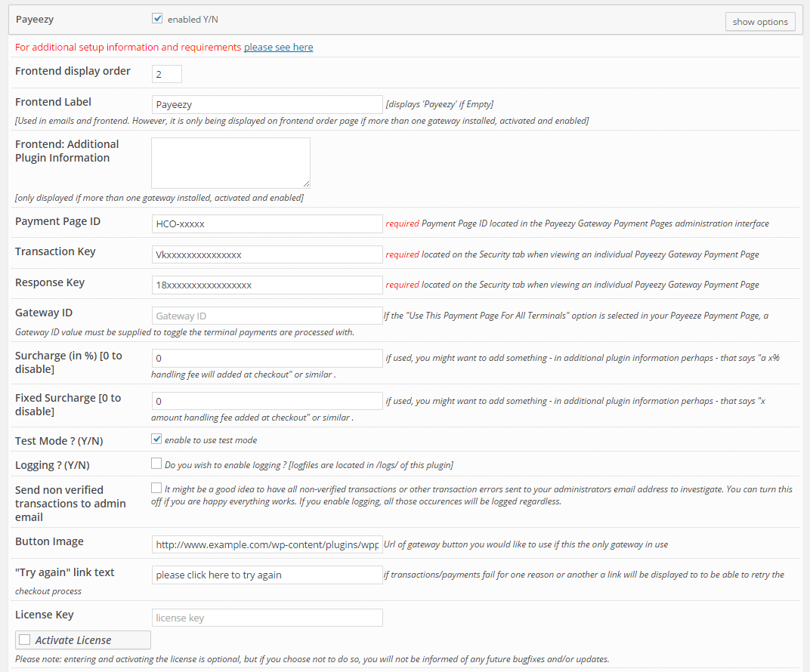810x672 pixels.
Task: Toggle the Payeezy enabled Y/N checkbox
Action: 158,19
